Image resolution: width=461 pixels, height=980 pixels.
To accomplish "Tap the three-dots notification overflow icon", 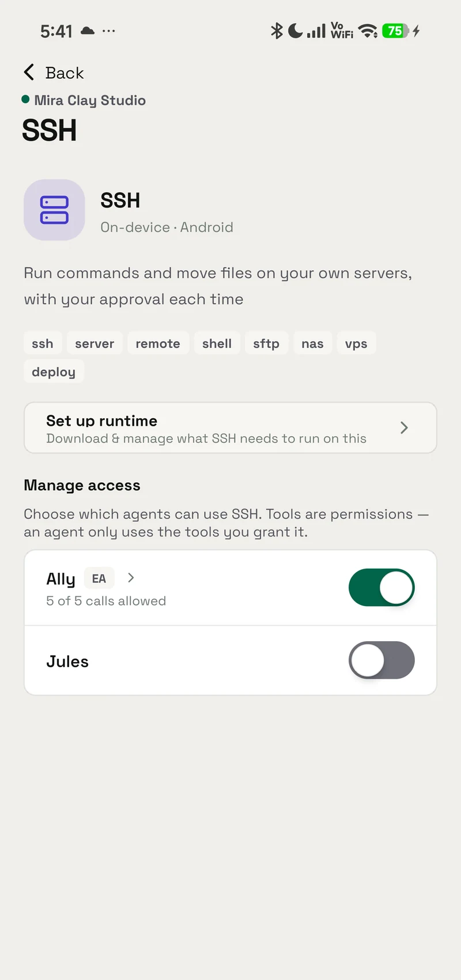I will coord(108,31).
